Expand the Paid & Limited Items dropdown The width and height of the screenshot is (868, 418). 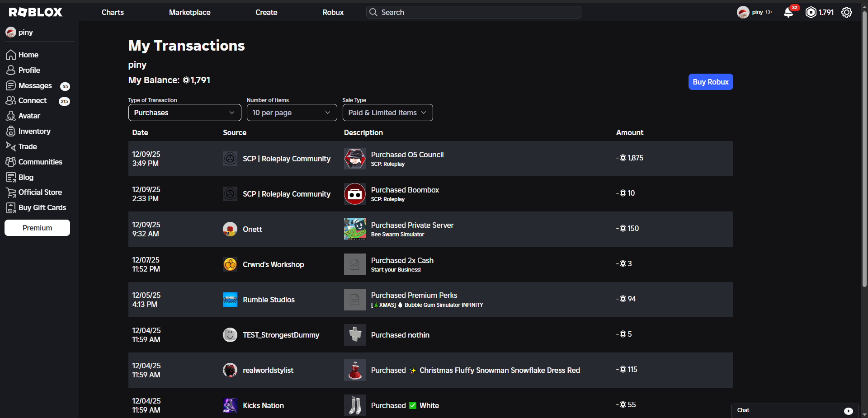388,113
